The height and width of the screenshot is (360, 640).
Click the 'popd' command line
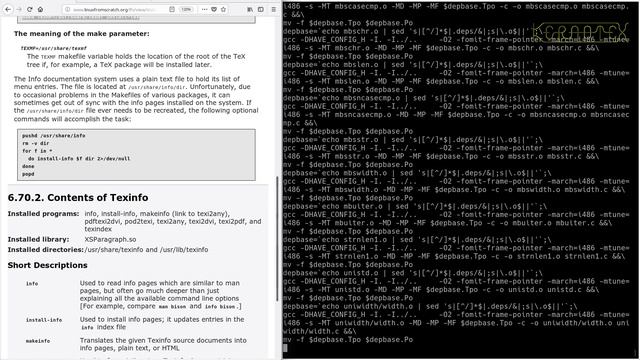pyautogui.click(x=28, y=174)
